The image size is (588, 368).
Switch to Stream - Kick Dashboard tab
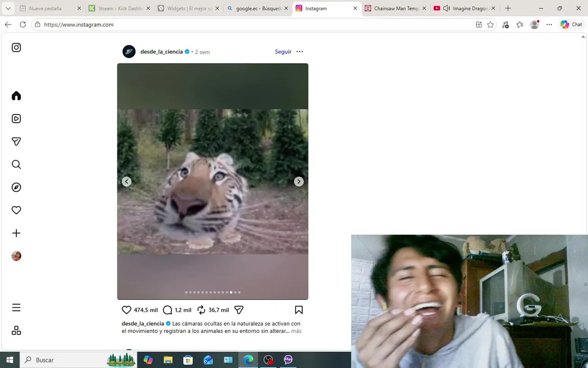tap(119, 8)
